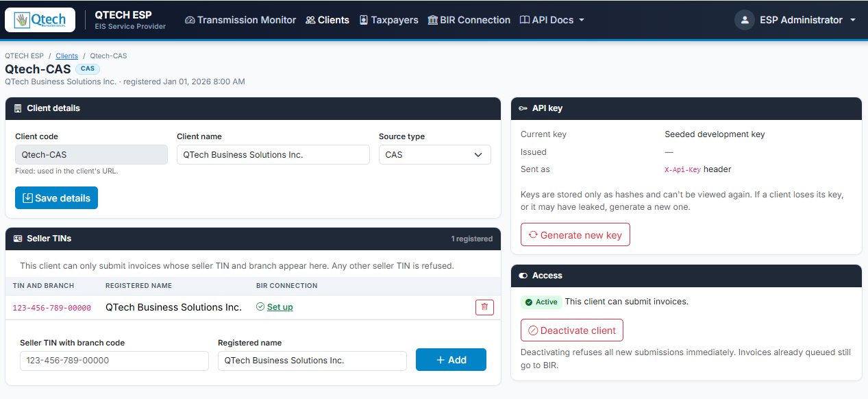Screen dimensions: 868x399
Task: Click the QTech Business Solutions Inc. table cell
Action: [173, 307]
